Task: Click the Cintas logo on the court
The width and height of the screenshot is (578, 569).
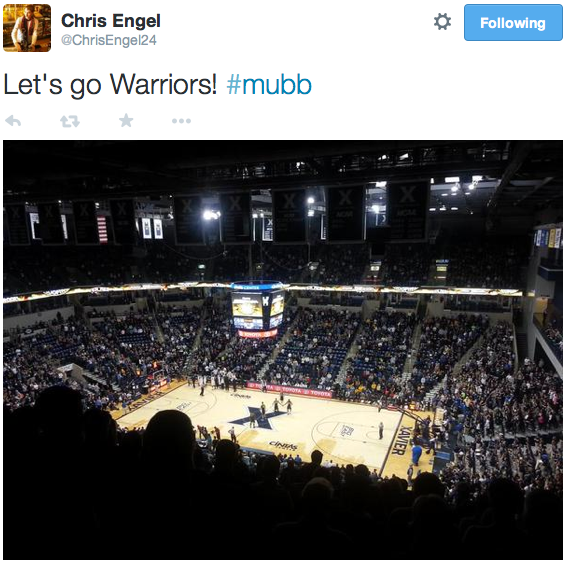Action: tap(283, 446)
